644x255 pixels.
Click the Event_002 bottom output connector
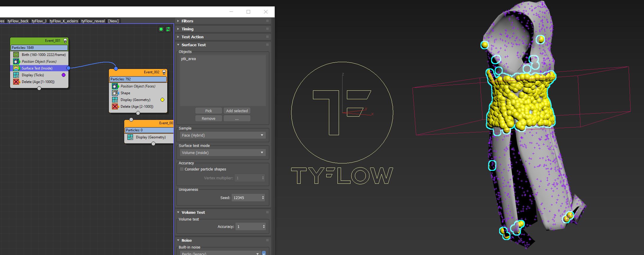(x=138, y=113)
